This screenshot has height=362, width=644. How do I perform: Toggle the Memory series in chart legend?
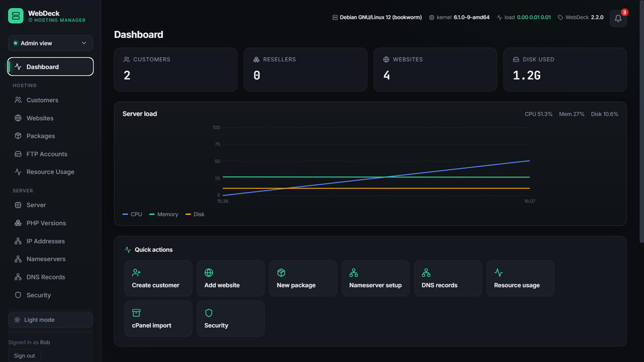[164, 214]
